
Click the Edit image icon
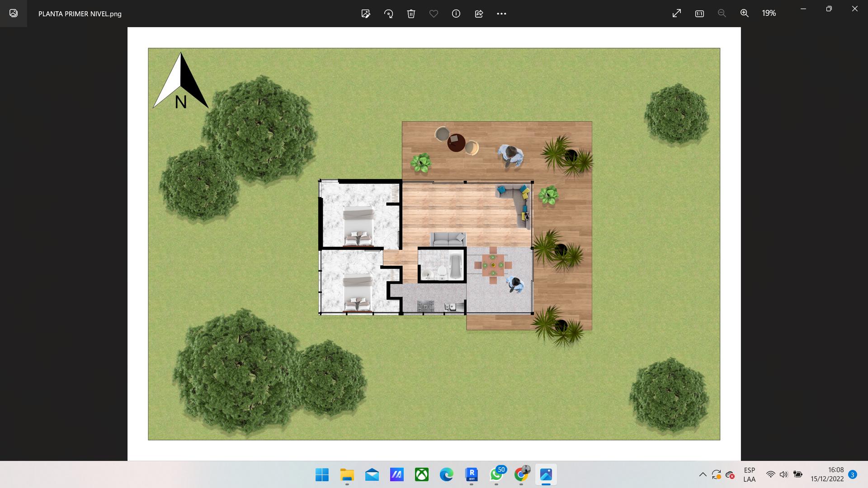pos(366,14)
